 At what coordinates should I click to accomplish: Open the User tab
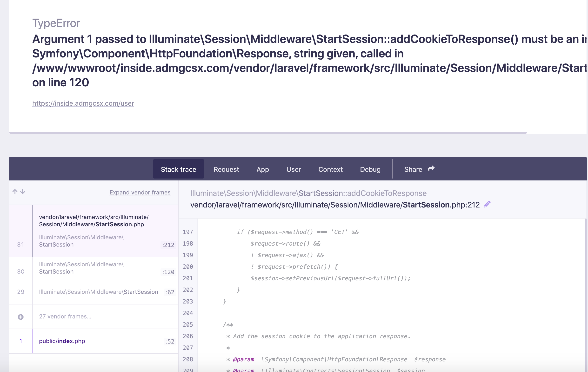pyautogui.click(x=294, y=169)
